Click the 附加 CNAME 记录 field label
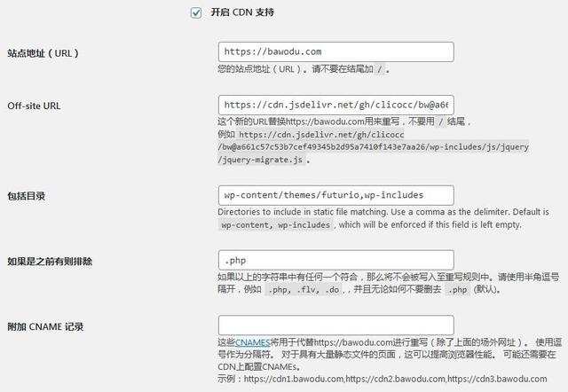Image resolution: width=568 pixels, height=392 pixels. 45,326
